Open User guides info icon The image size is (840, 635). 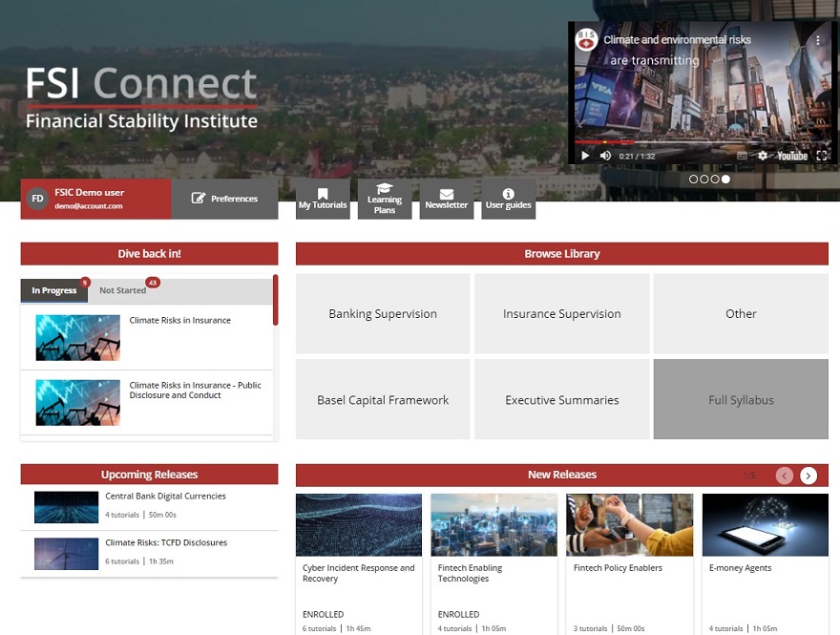point(508,199)
